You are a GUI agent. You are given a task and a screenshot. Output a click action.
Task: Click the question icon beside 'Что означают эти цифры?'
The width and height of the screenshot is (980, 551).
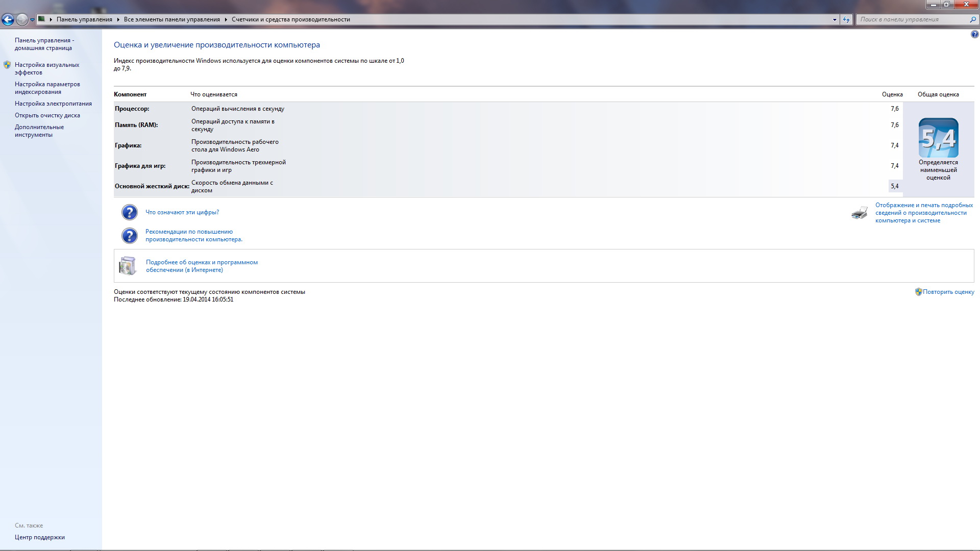(129, 212)
